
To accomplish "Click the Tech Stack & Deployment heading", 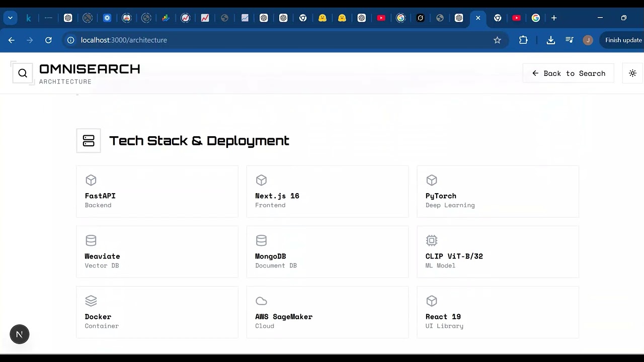I will click(199, 141).
